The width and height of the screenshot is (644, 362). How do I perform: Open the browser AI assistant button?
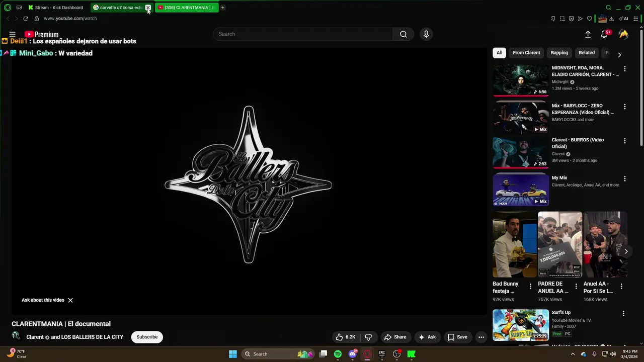tap(624, 19)
